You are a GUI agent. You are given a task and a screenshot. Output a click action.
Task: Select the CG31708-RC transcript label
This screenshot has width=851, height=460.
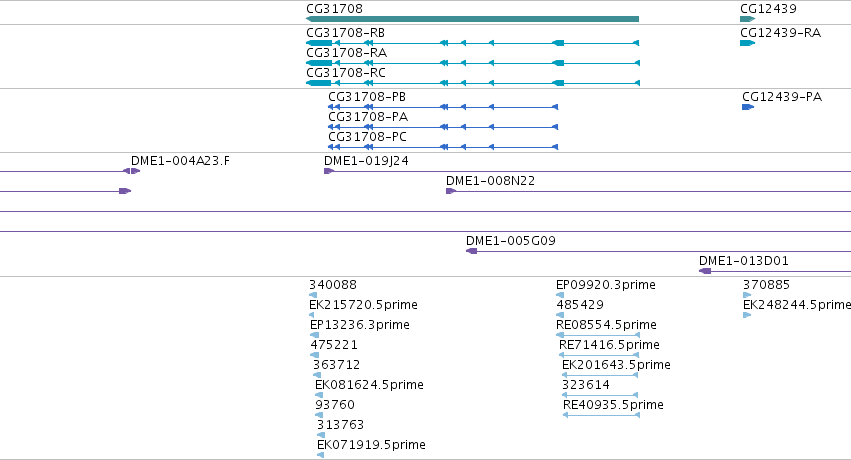pyautogui.click(x=346, y=73)
